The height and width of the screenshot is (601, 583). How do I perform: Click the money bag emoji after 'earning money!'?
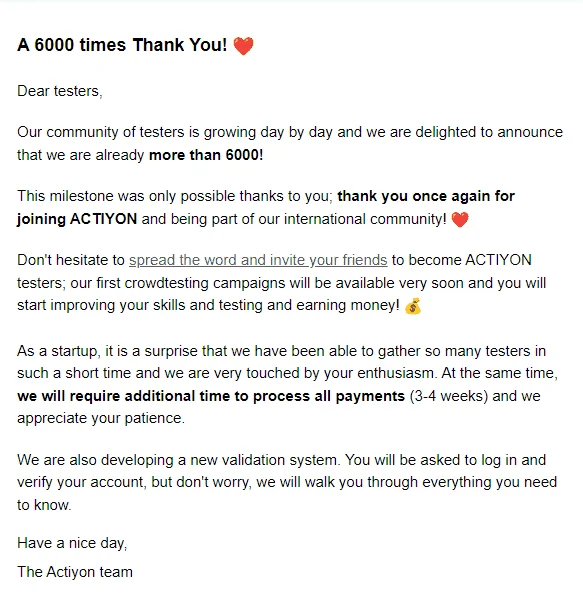pyautogui.click(x=413, y=306)
